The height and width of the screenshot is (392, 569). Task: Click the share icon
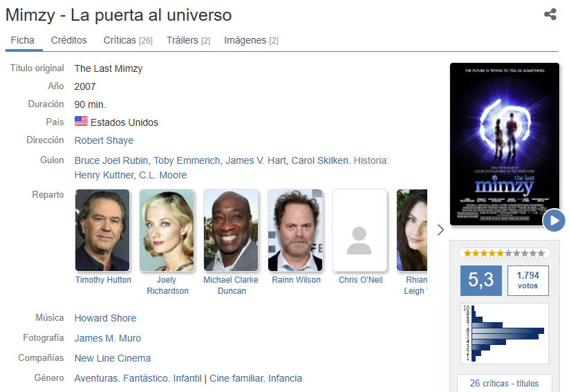[550, 15]
